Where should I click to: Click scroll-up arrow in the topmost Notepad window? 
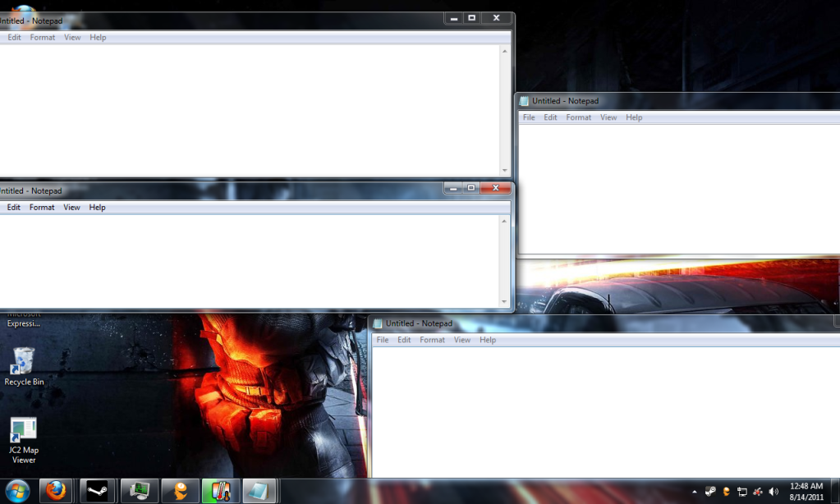(x=505, y=52)
